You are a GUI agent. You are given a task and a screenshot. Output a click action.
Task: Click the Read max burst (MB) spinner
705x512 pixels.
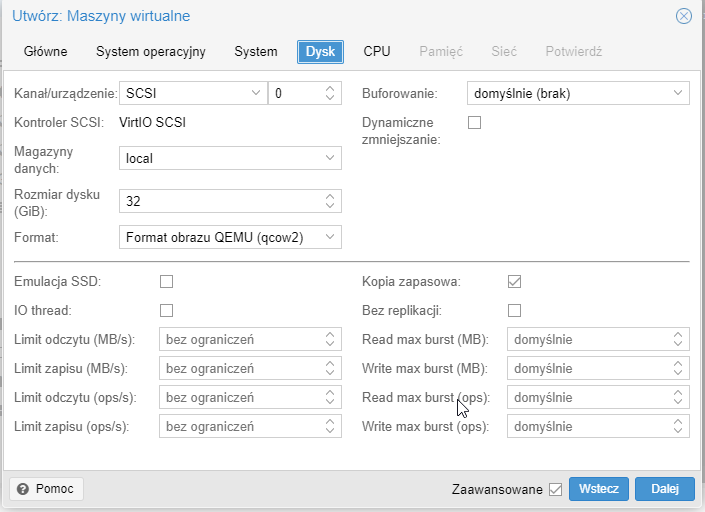(678, 339)
